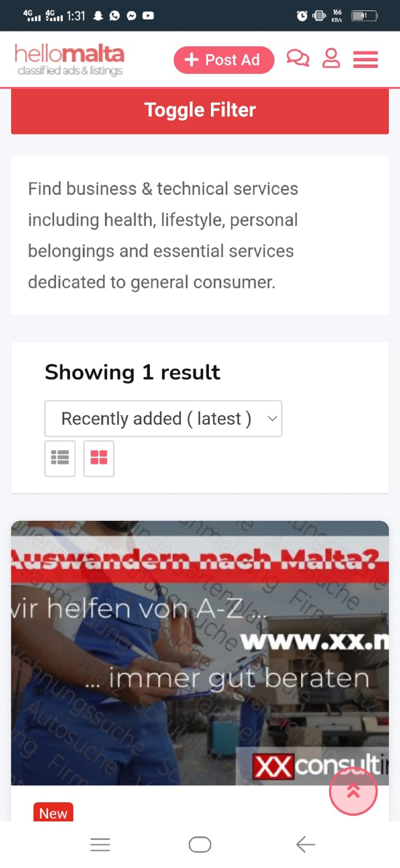Screen dimensions: 400x868
Task: Open the user account profile icon
Action: coord(331,58)
